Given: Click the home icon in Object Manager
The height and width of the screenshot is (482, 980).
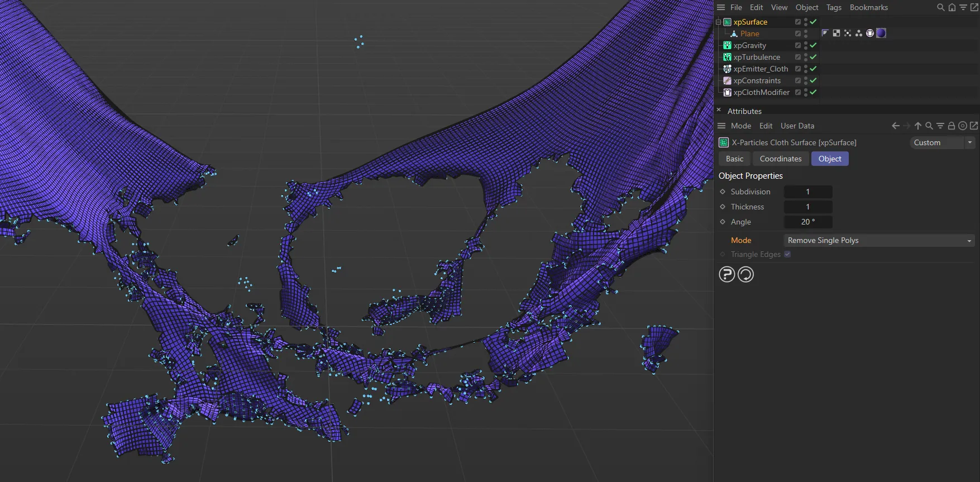Looking at the screenshot, I should coord(952,8).
